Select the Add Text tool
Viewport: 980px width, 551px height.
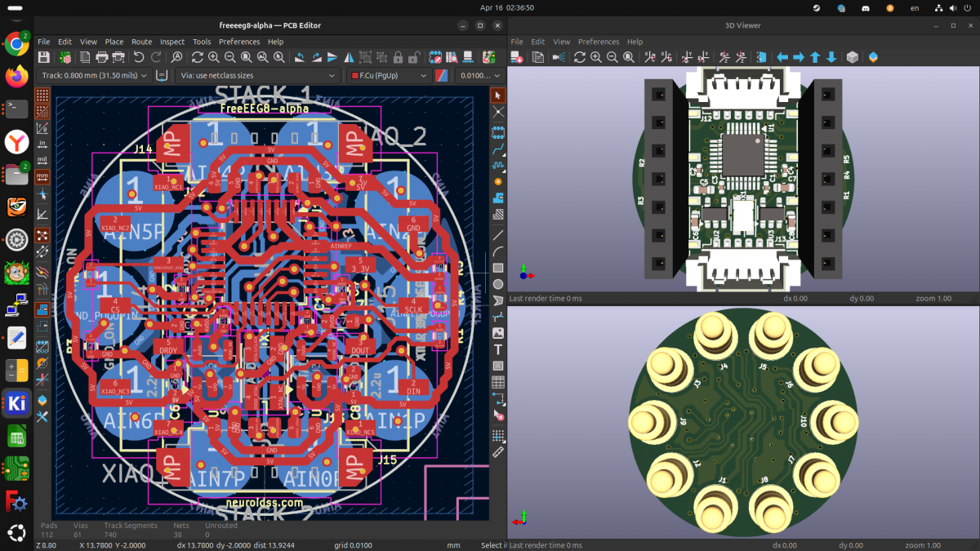tap(498, 350)
